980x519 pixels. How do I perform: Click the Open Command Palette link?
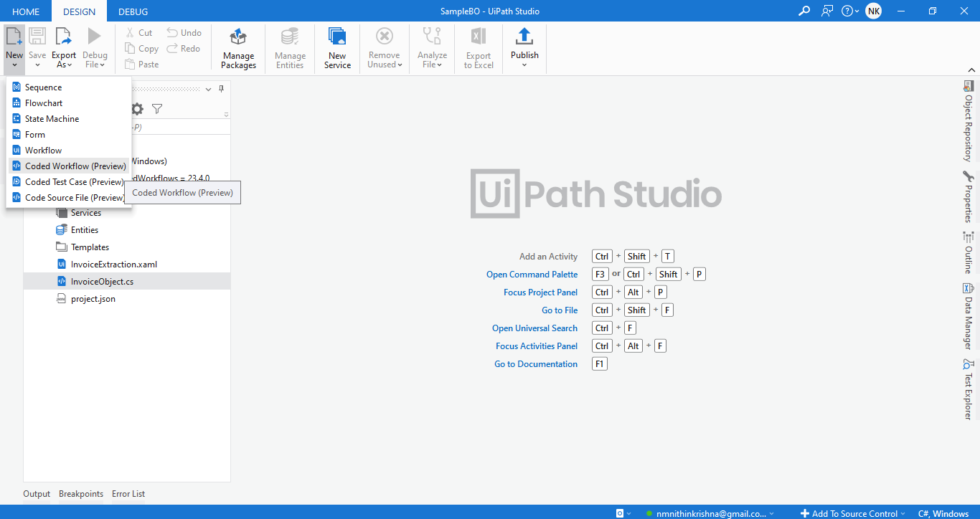point(532,275)
